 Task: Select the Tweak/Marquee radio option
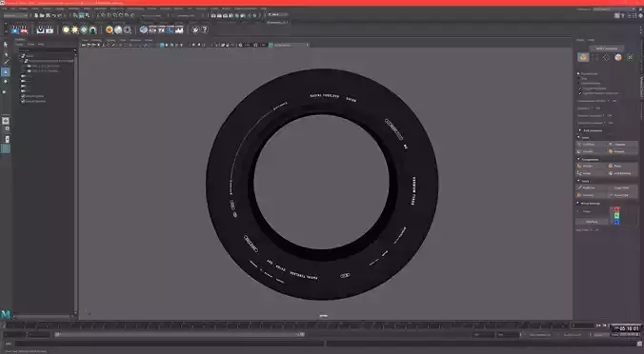click(578, 84)
